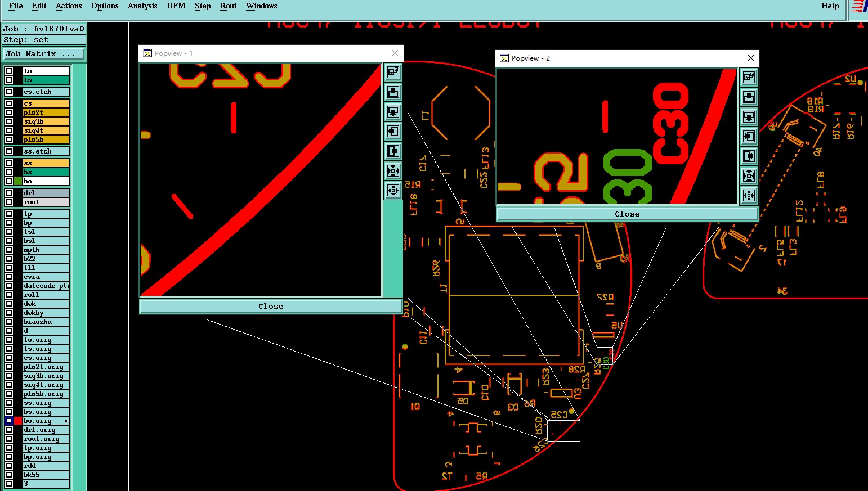Click the Popview - 2 title bar window icon
The image size is (868, 491).
pos(504,58)
